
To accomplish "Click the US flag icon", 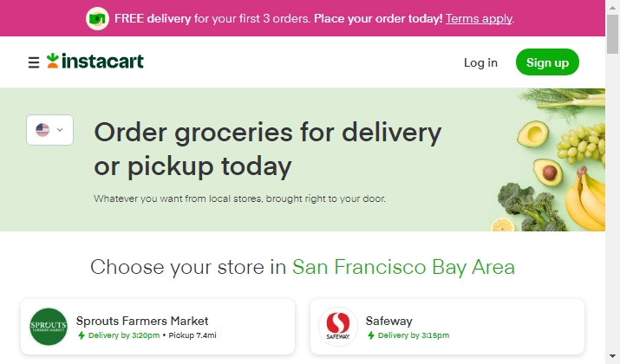I will point(42,130).
